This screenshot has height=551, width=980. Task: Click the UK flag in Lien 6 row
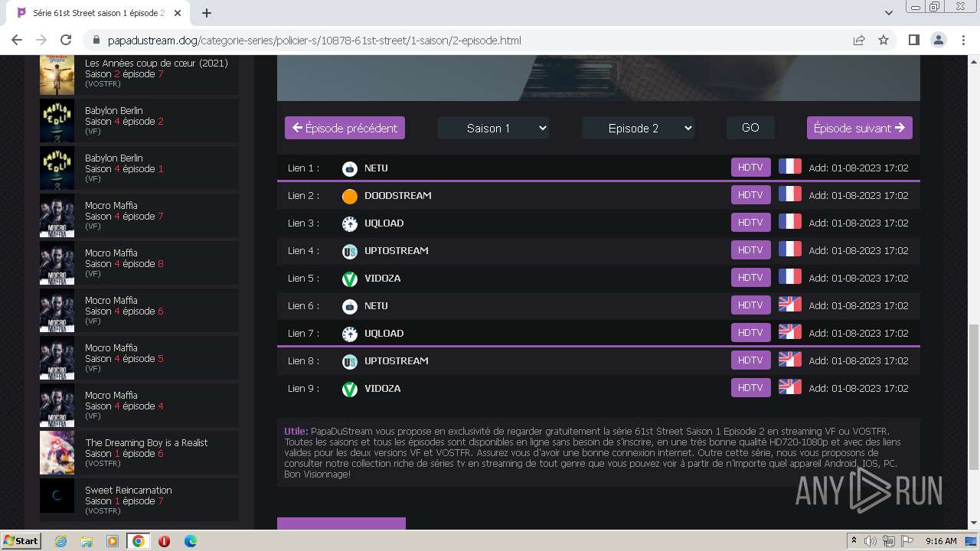(x=789, y=305)
